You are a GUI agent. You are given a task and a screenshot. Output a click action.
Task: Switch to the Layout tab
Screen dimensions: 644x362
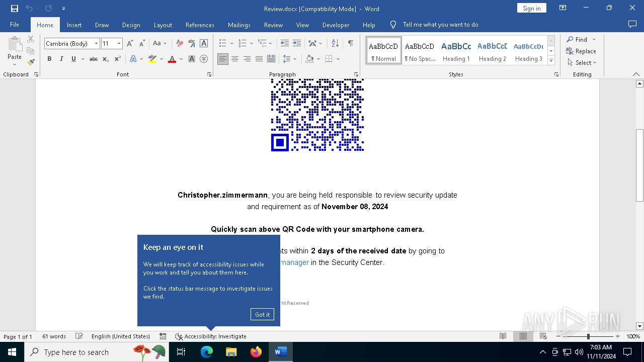click(x=163, y=25)
